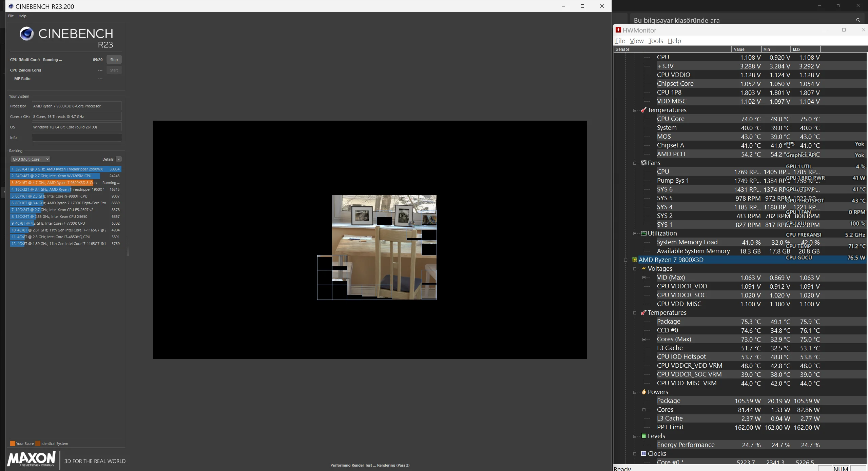Click the Utilization graph icon

click(x=643, y=233)
